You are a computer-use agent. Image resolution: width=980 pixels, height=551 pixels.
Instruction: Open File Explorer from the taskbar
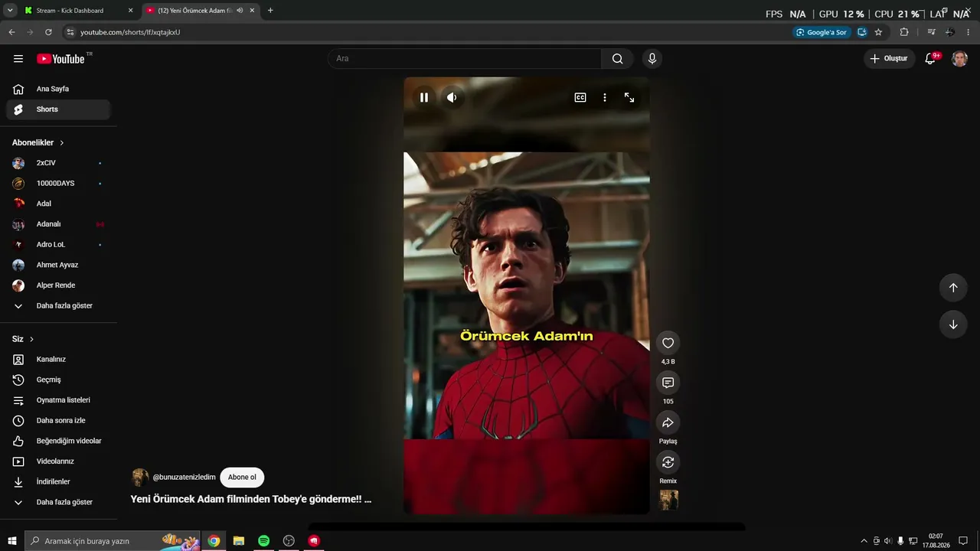(x=239, y=541)
